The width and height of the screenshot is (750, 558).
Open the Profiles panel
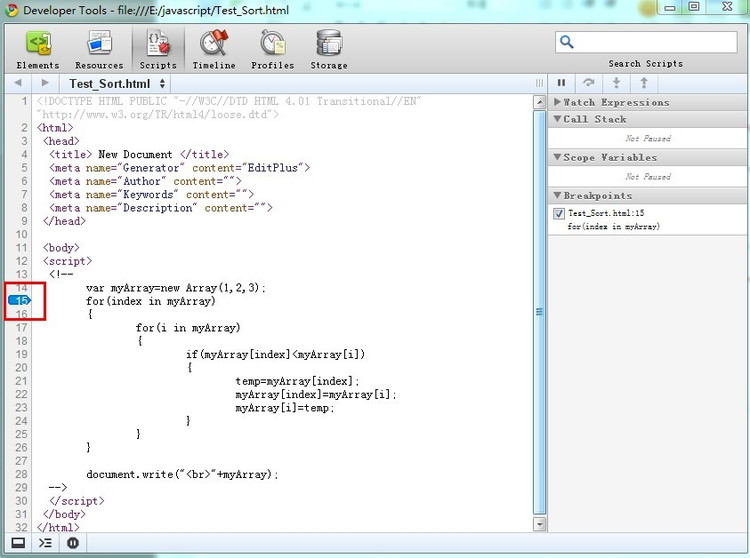tap(273, 50)
